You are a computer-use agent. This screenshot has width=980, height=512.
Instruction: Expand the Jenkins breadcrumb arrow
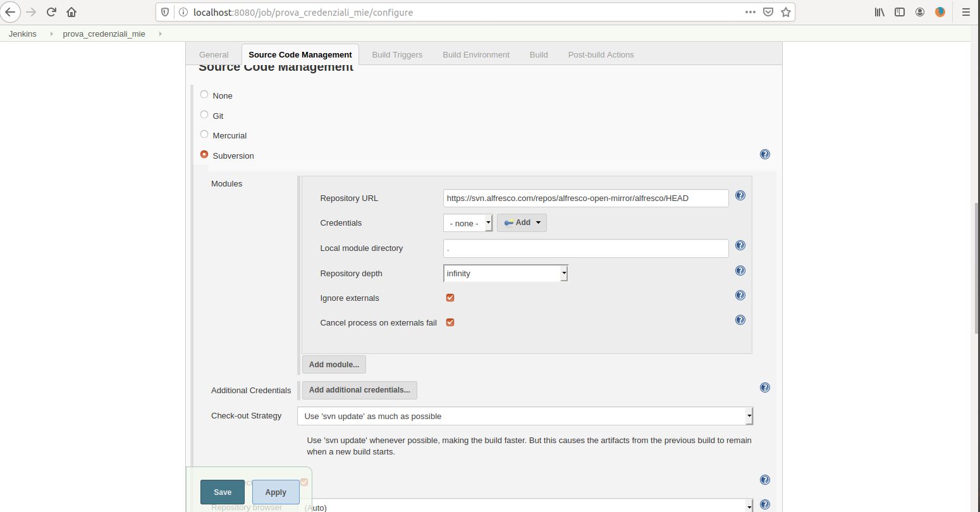51,34
